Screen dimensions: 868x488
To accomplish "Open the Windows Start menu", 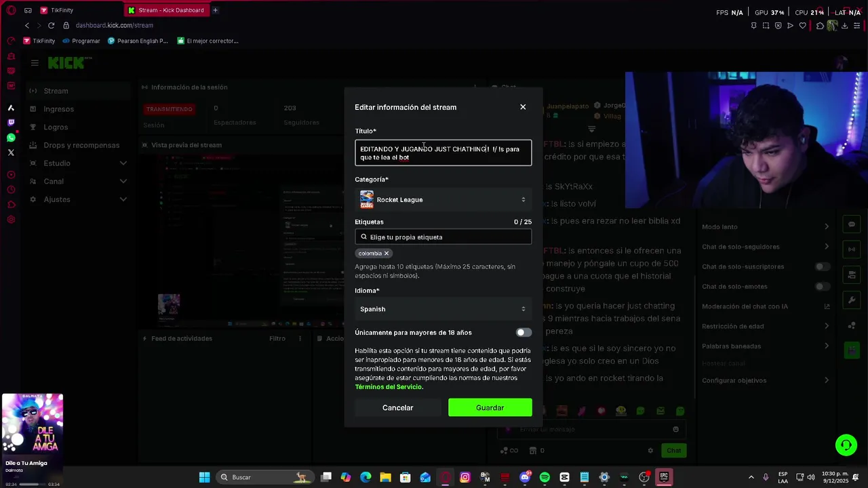I will (x=204, y=477).
